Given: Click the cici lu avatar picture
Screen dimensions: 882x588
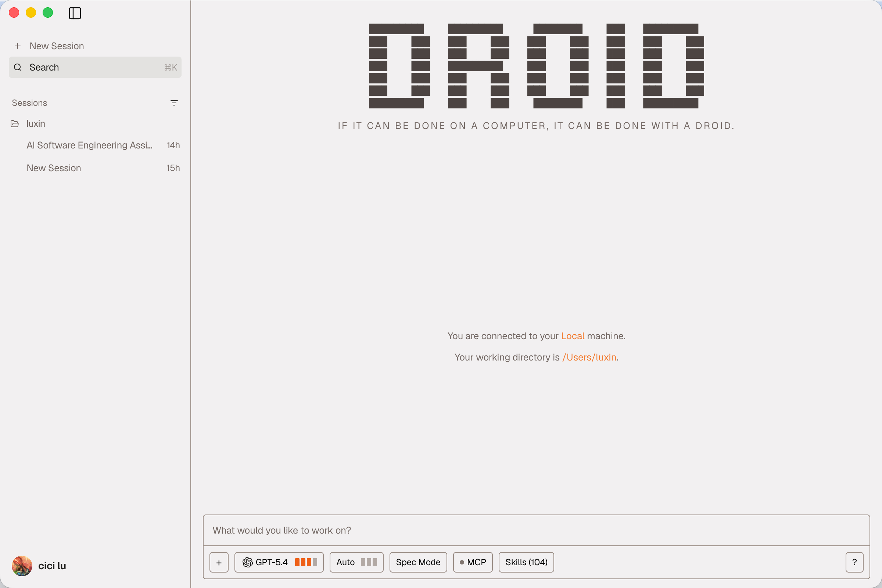Looking at the screenshot, I should (x=22, y=566).
